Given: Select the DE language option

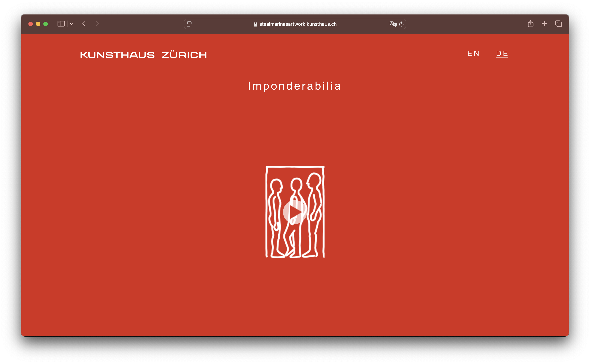Looking at the screenshot, I should (502, 53).
